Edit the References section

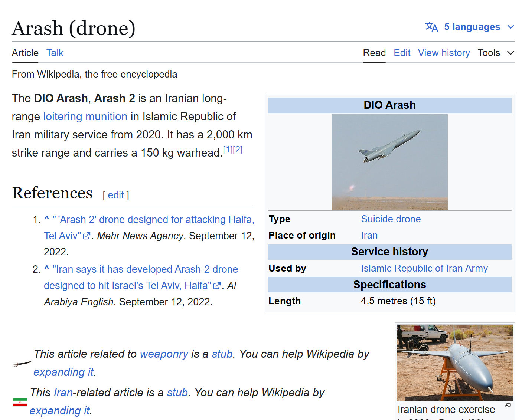[116, 195]
